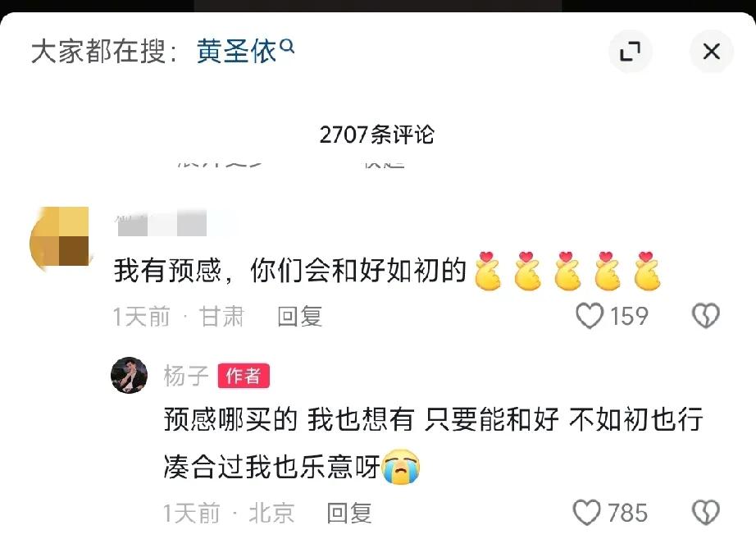
Task: Tap the 2707条评论 header
Action: (377, 134)
